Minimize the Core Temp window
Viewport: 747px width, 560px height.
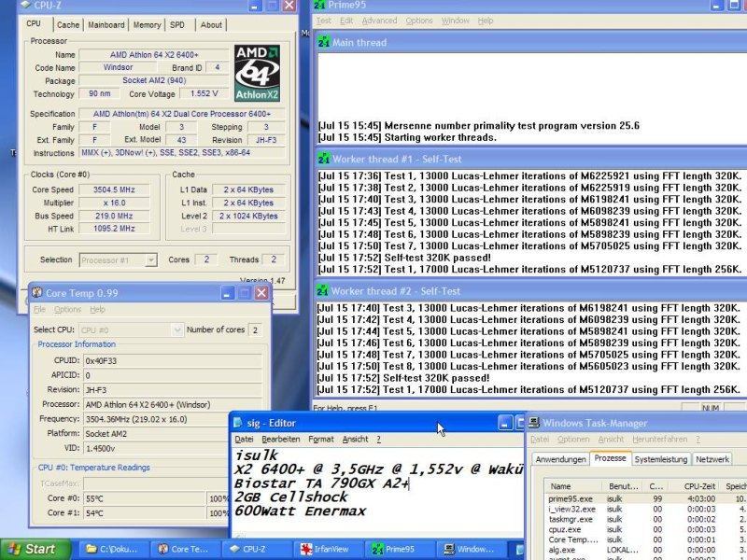pyautogui.click(x=227, y=293)
